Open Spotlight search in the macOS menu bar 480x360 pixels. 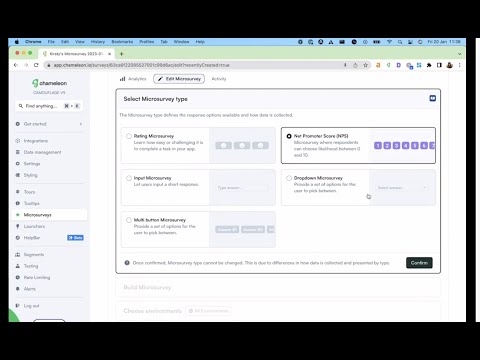coord(400,42)
